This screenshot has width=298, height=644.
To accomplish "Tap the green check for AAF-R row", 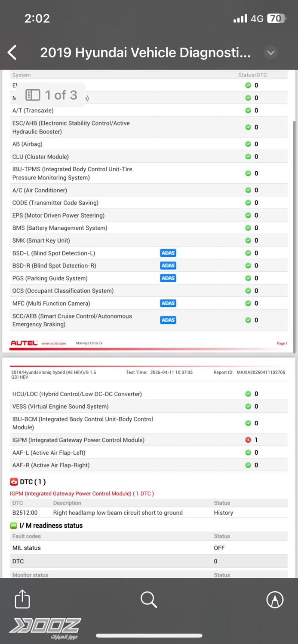I will click(x=248, y=465).
